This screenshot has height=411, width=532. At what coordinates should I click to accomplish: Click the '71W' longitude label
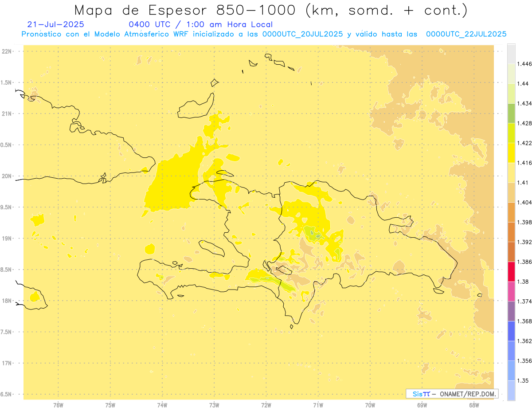point(318,405)
